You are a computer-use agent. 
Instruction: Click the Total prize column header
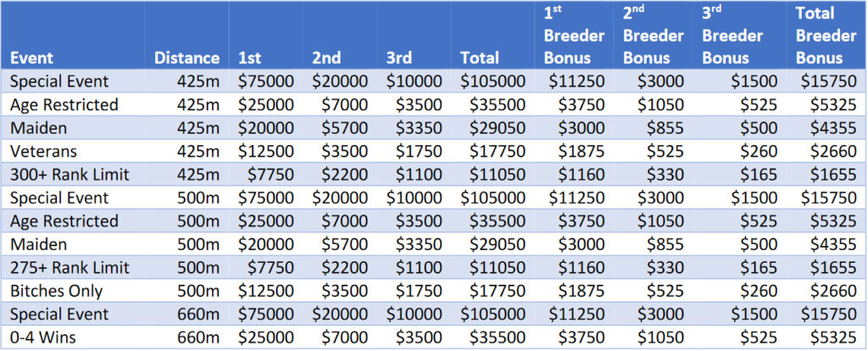(x=479, y=58)
